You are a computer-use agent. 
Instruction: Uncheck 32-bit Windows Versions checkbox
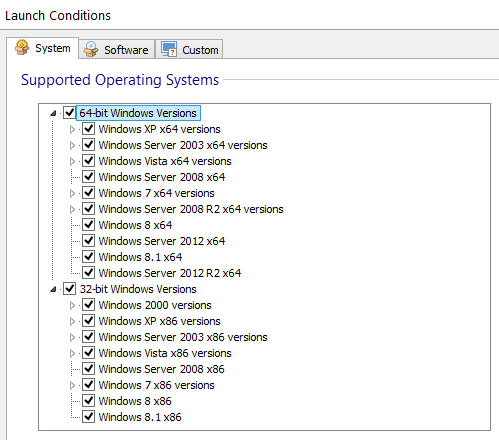click(x=69, y=289)
